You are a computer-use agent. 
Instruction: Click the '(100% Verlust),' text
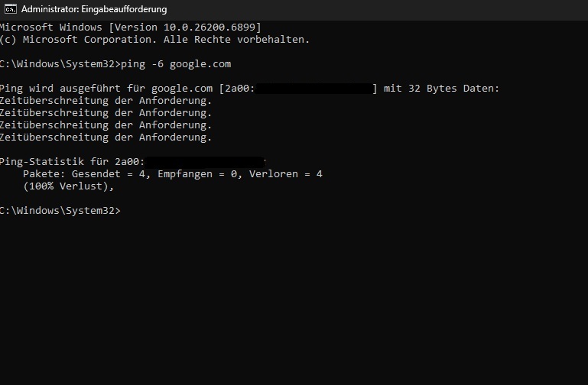coord(68,186)
